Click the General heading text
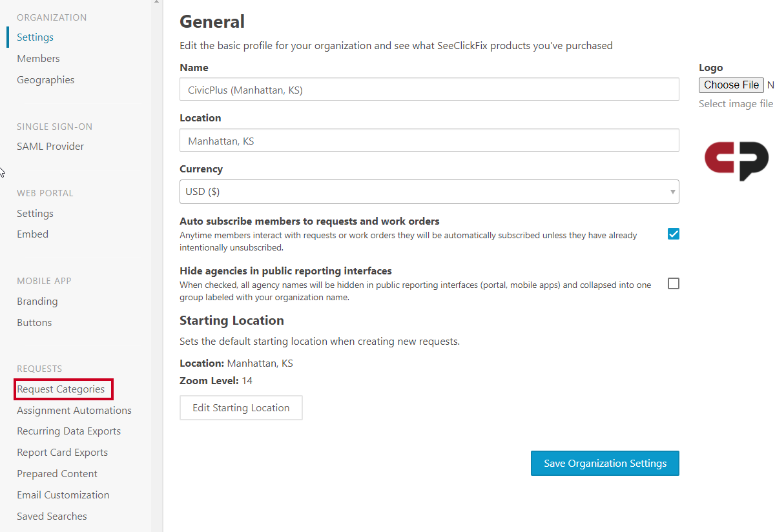 click(x=212, y=22)
